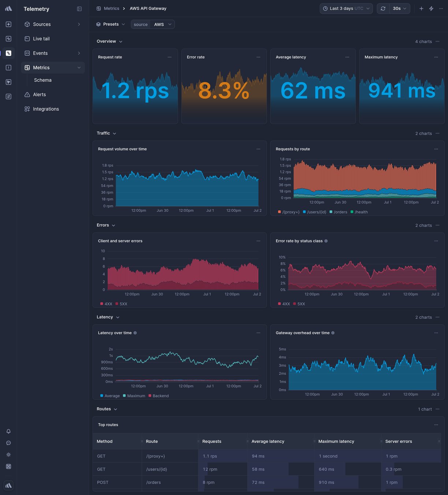Image resolution: width=448 pixels, height=495 pixels.
Task: Collapse the Traffic section
Action: click(x=107, y=133)
